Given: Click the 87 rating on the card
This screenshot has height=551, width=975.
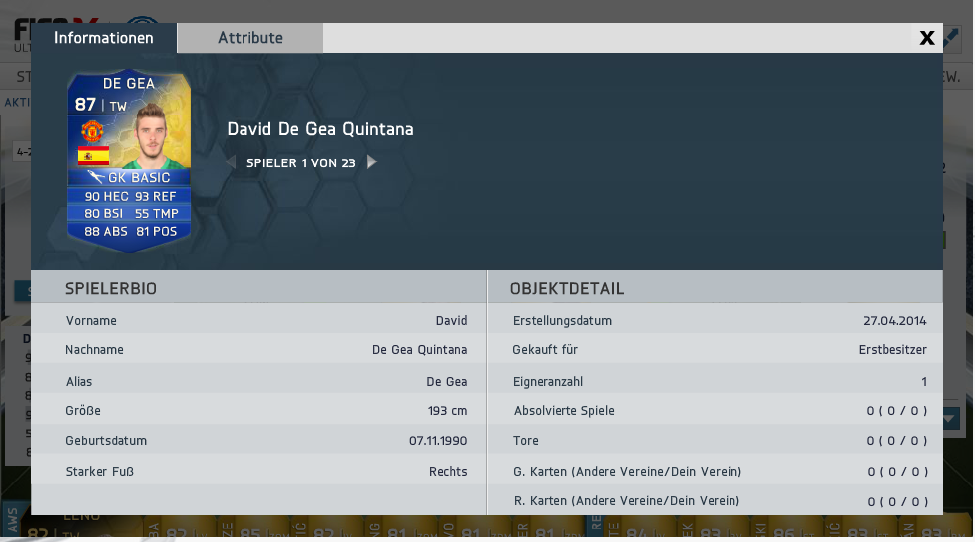Looking at the screenshot, I should point(85,104).
